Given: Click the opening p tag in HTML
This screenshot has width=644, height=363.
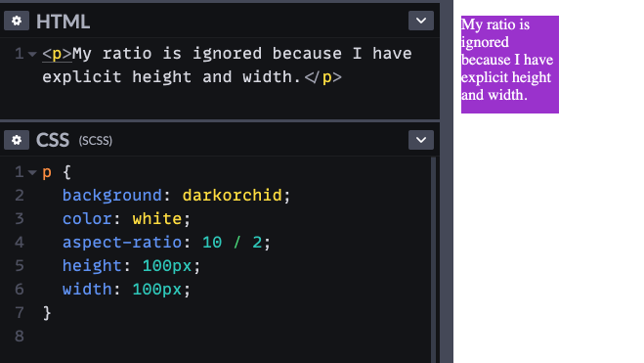Looking at the screenshot, I should (x=57, y=54).
